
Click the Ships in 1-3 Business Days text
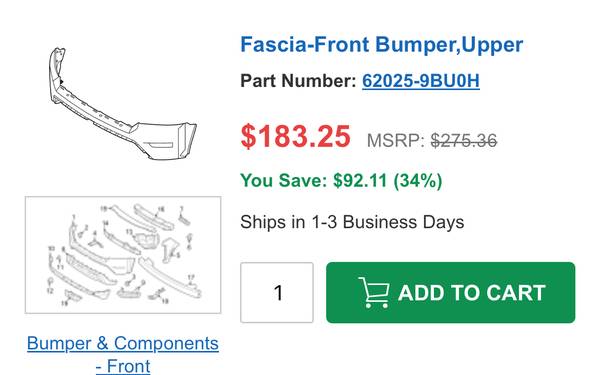pyautogui.click(x=352, y=222)
